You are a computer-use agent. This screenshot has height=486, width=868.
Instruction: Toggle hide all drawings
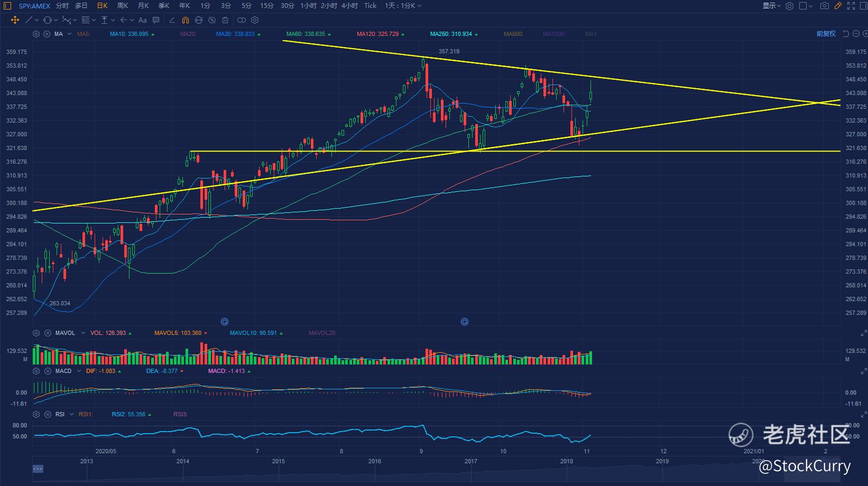[x=212, y=20]
